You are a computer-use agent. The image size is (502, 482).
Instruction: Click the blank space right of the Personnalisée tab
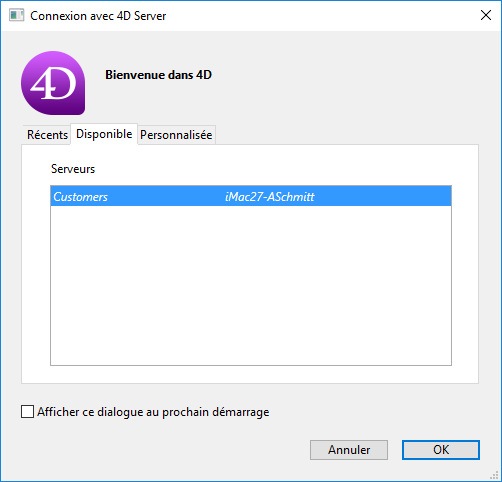[x=347, y=135]
